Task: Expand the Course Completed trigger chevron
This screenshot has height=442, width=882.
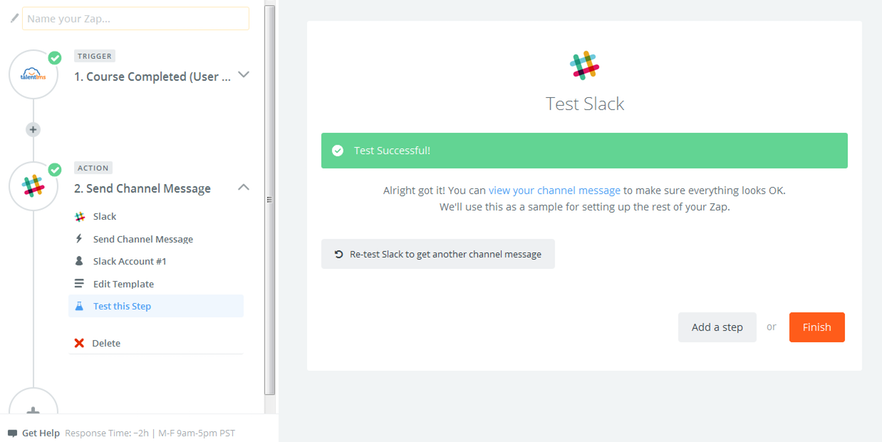Action: point(244,74)
